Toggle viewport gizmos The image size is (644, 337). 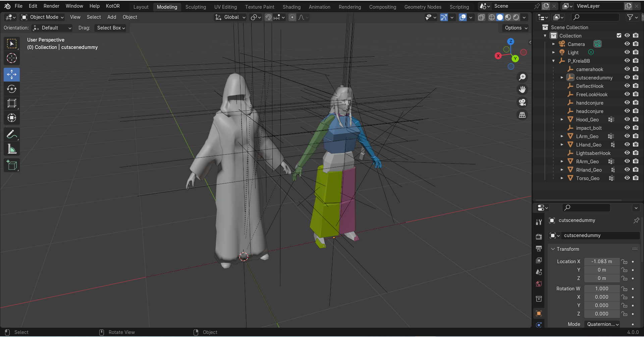pyautogui.click(x=444, y=17)
